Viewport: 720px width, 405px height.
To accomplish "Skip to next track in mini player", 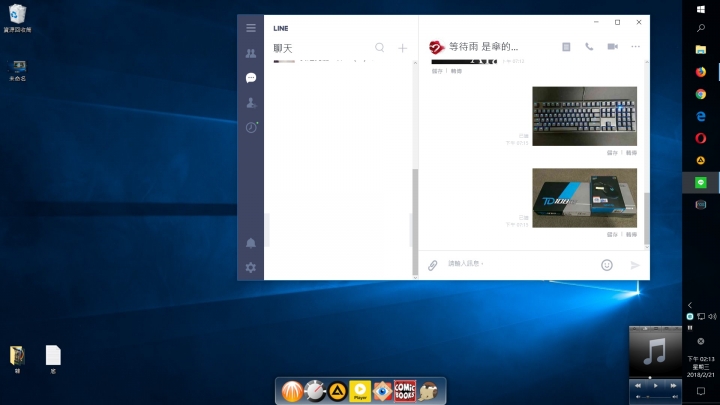I will tap(673, 386).
